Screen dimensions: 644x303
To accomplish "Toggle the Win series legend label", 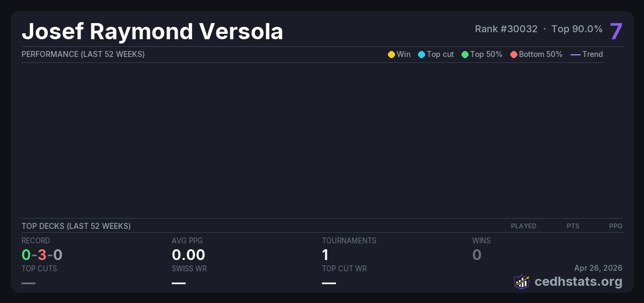I will (404, 54).
